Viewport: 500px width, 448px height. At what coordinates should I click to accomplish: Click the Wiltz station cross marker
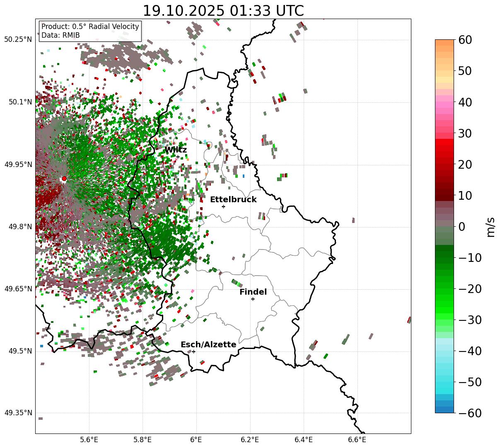pos(178,157)
